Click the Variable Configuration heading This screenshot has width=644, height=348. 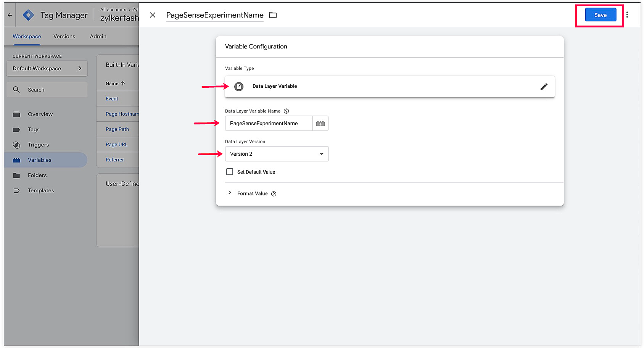pyautogui.click(x=256, y=47)
